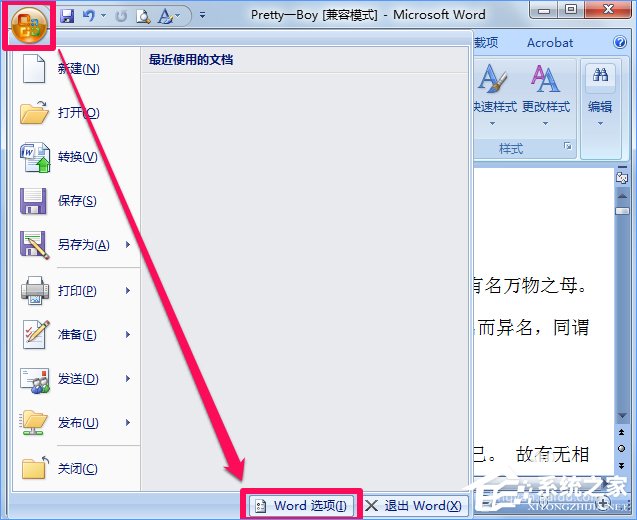Open the Quick Styles (快速样式) gallery
637x520 pixels.
coord(493,95)
